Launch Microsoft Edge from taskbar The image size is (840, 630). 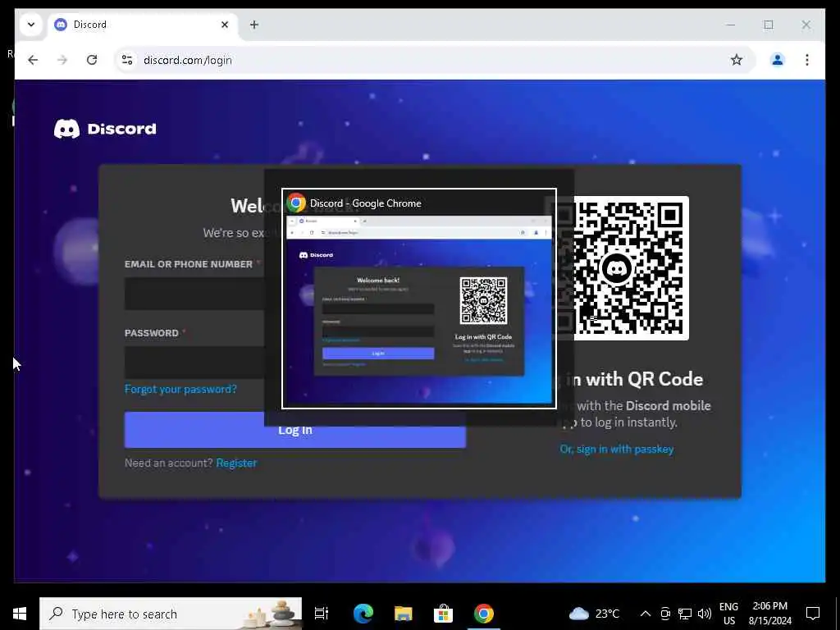tap(363, 614)
